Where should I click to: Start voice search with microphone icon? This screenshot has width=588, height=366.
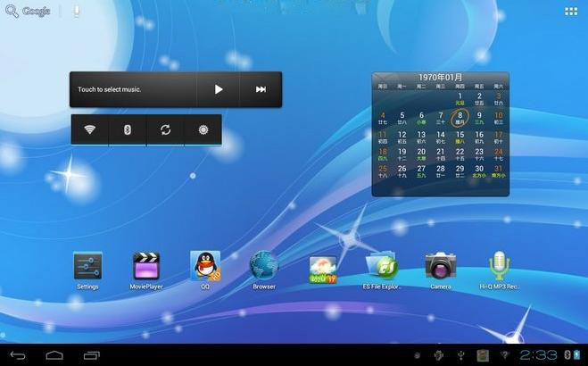77,12
